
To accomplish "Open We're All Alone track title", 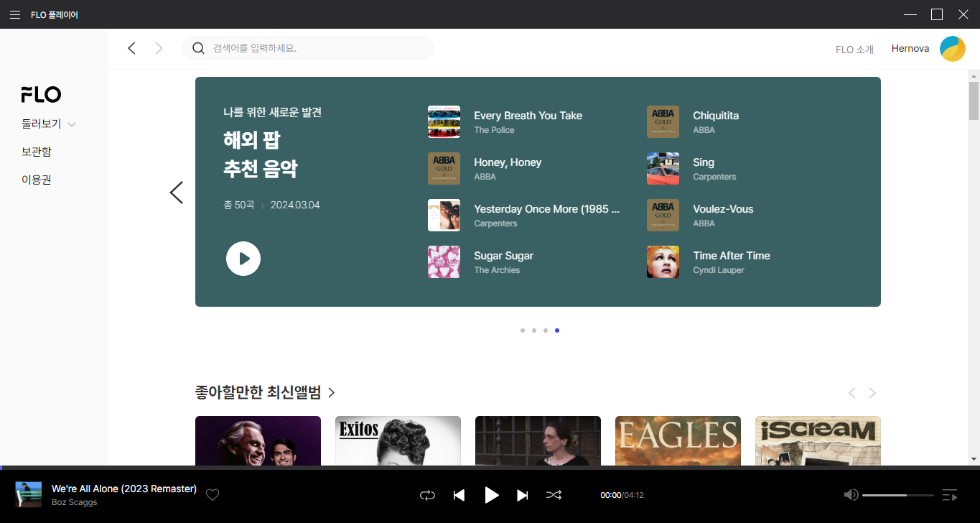I will 124,489.
